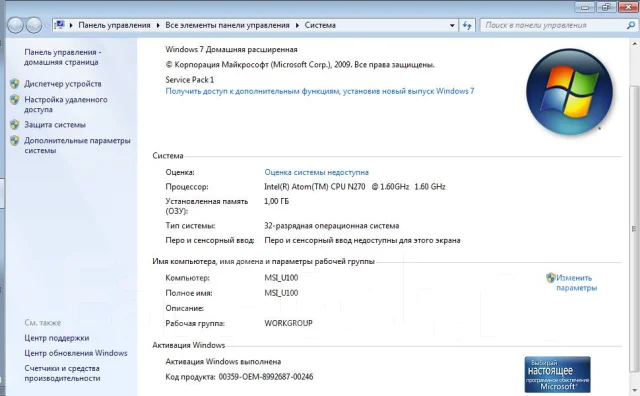This screenshot has width=640, height=396.
Task: Click the Полное имя MSI_U100 value
Action: click(281, 293)
